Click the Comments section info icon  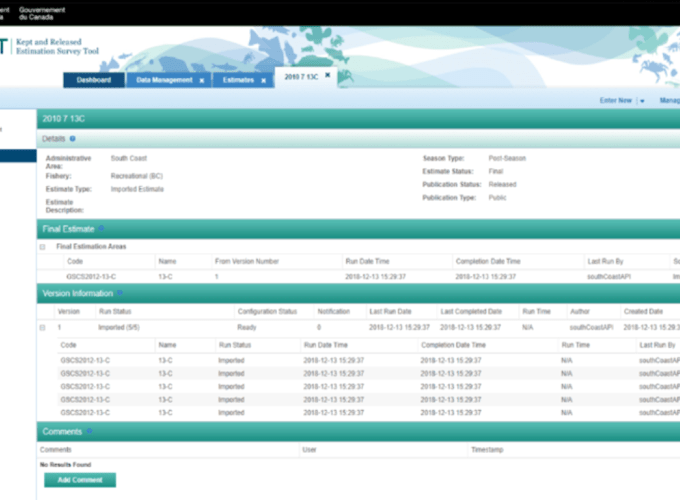[89, 432]
